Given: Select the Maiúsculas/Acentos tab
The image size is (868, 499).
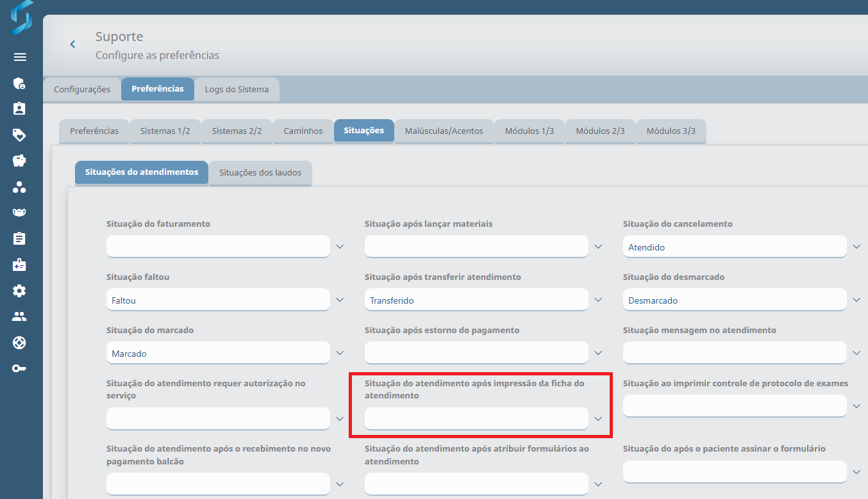Looking at the screenshot, I should [x=444, y=131].
